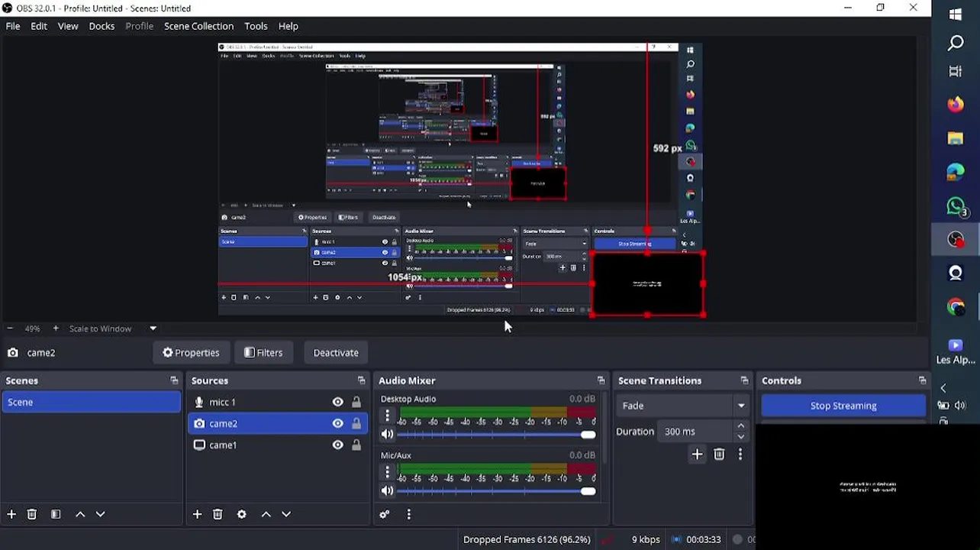The height and width of the screenshot is (550, 980).
Task: Move source up arrow in Sources panel
Action: pyautogui.click(x=266, y=514)
